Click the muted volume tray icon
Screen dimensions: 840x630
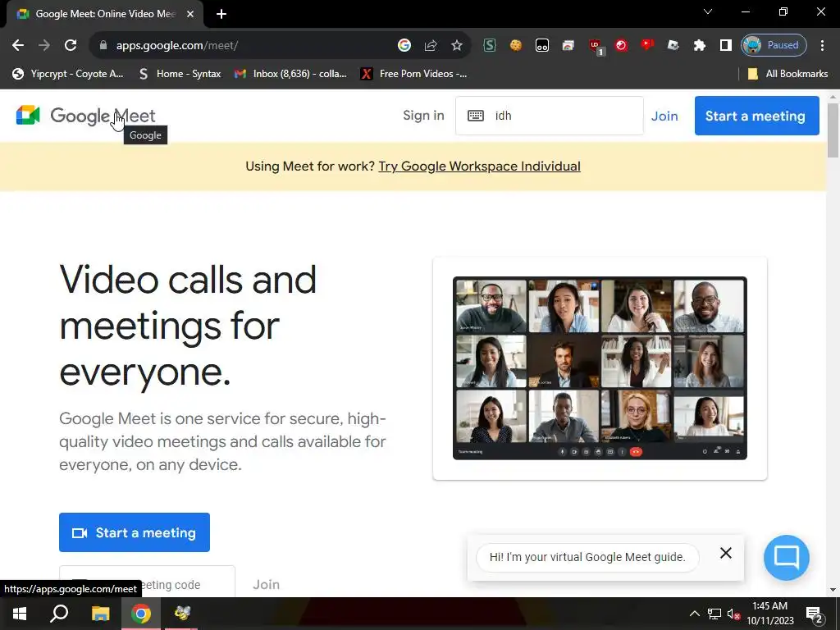(733, 614)
